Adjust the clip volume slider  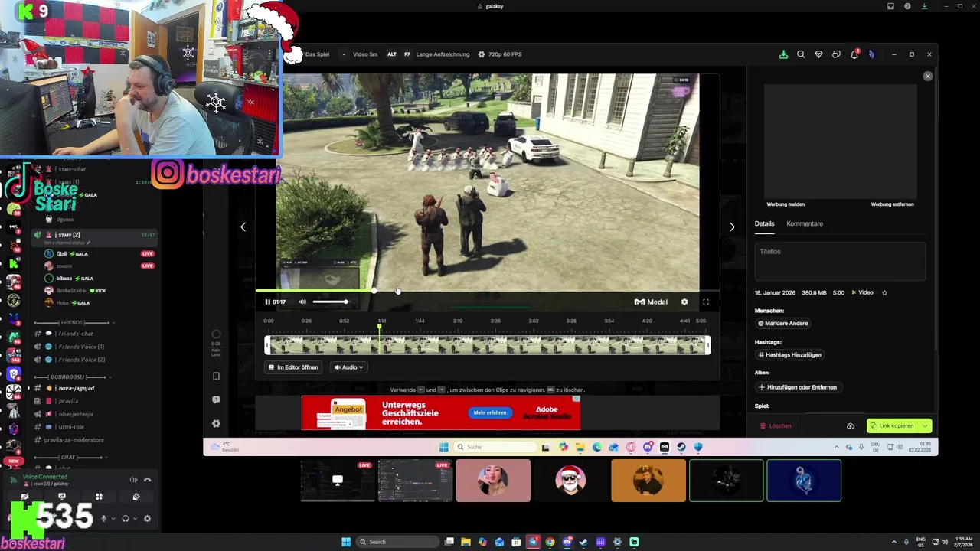[330, 302]
